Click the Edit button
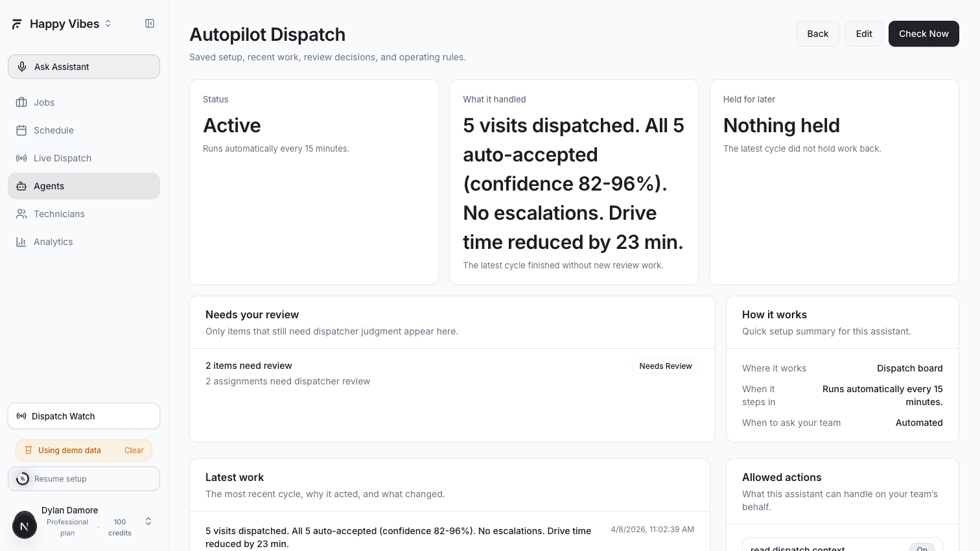This screenshot has width=980, height=551. tap(863, 33)
